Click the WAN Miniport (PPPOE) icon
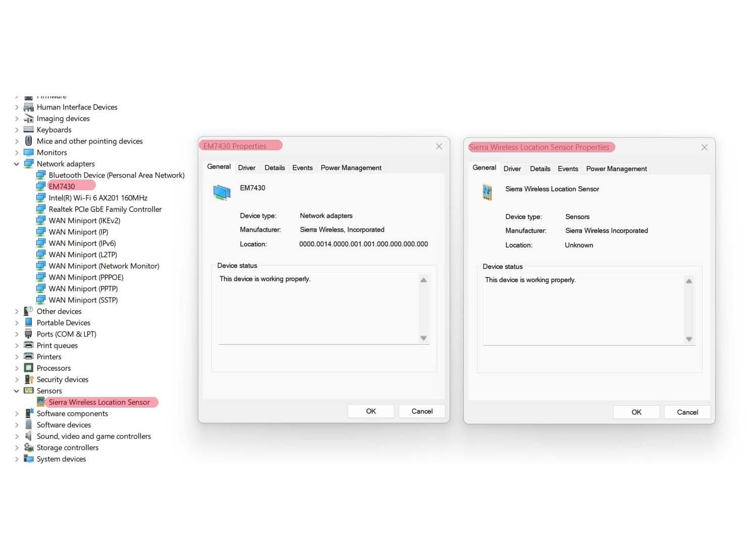 (x=41, y=277)
